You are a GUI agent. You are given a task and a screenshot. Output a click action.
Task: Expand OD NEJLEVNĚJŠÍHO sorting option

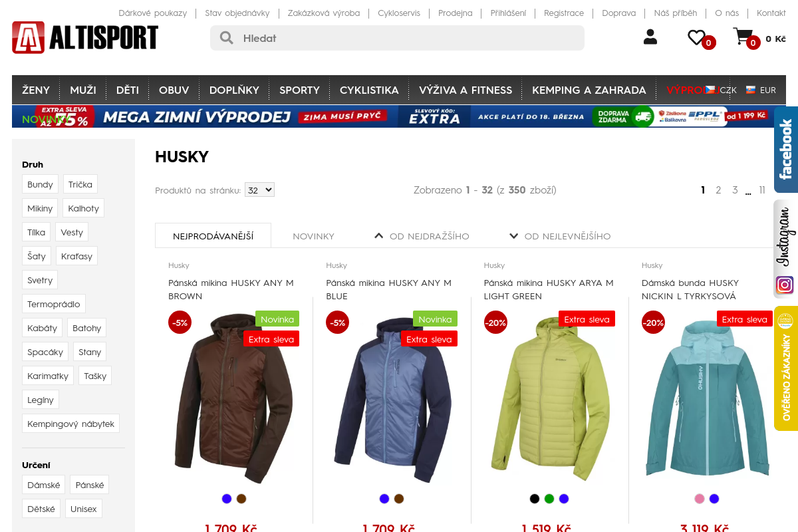514,235
